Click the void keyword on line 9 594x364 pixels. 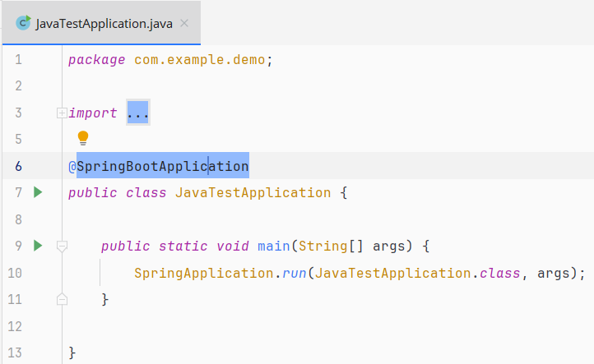[233, 246]
